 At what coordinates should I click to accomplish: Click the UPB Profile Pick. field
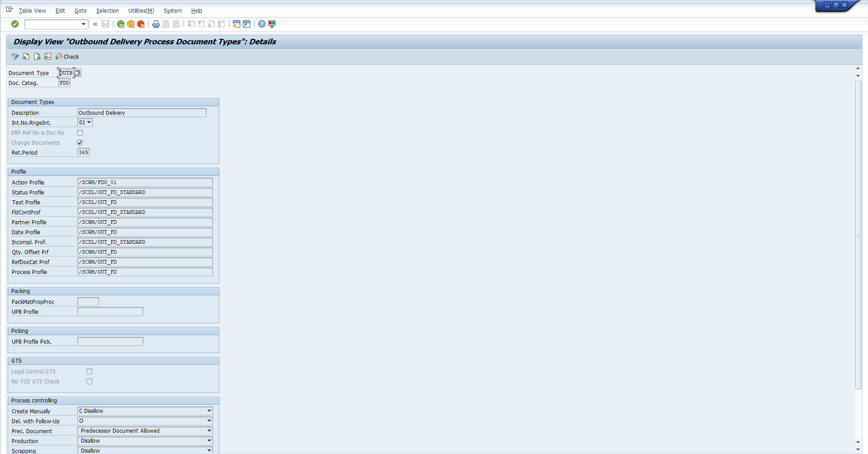click(110, 341)
